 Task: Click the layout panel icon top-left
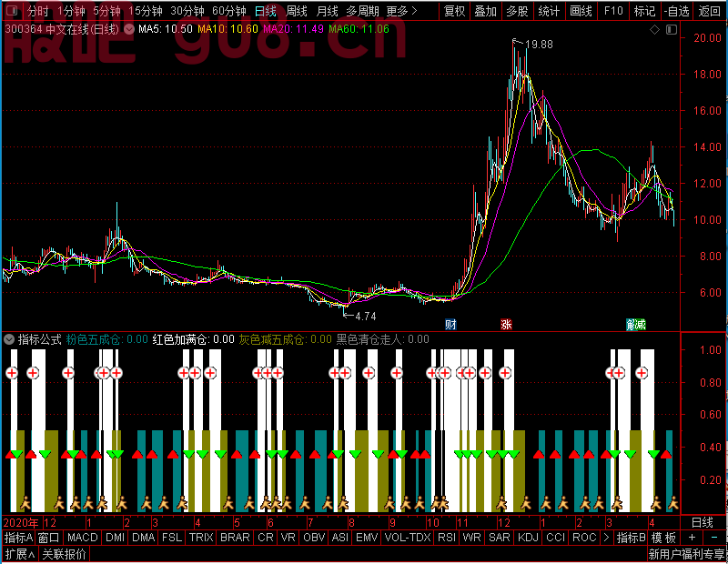tap(12, 10)
